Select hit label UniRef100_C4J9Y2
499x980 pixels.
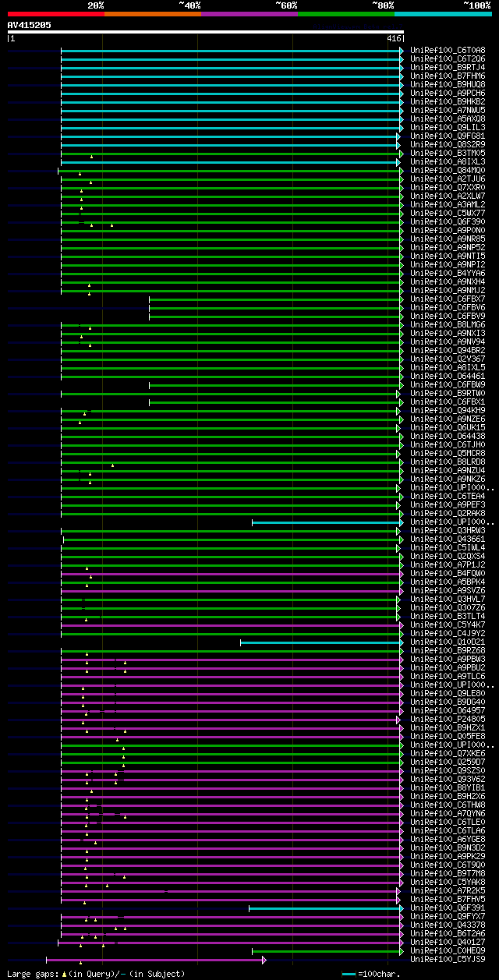click(x=448, y=634)
